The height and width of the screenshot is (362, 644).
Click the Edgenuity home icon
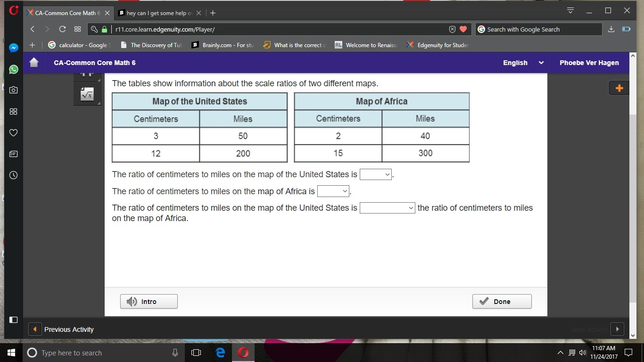coord(34,62)
